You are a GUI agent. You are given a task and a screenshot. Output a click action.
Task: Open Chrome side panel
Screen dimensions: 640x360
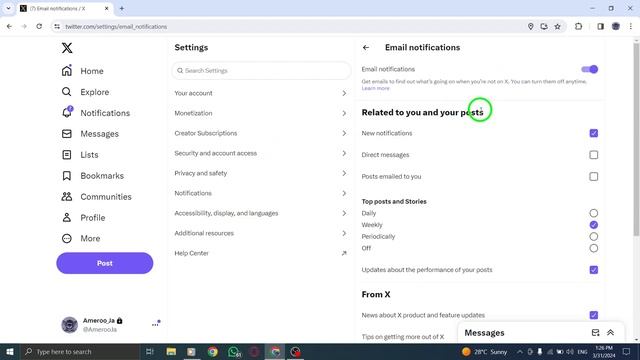click(600, 27)
